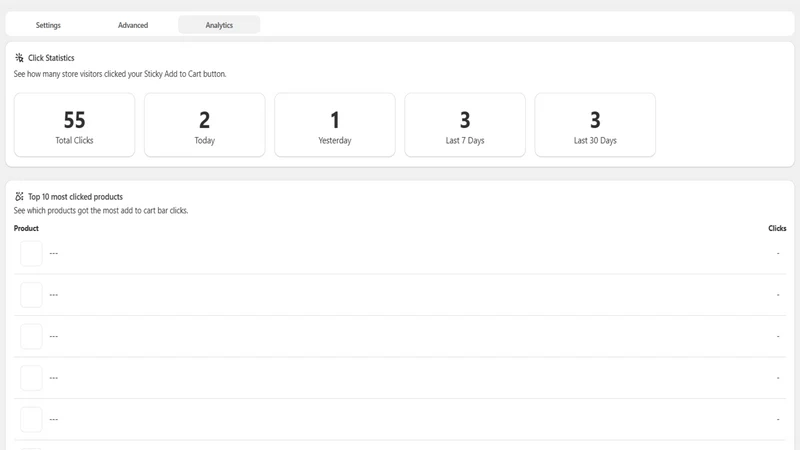The image size is (800, 450).
Task: Click the Sticky Add to Cart description text
Action: (120, 74)
